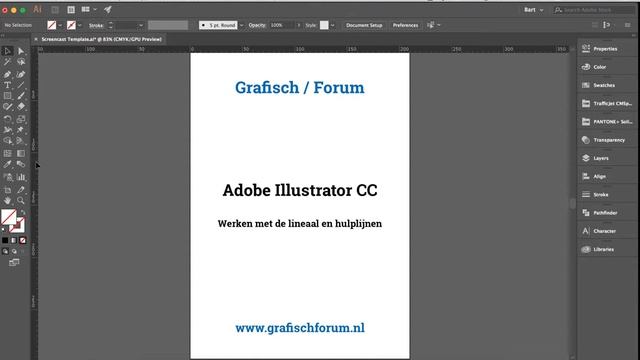Open the graphic Style dropdown
Viewport: 640px width, 360px height.
pyautogui.click(x=333, y=25)
